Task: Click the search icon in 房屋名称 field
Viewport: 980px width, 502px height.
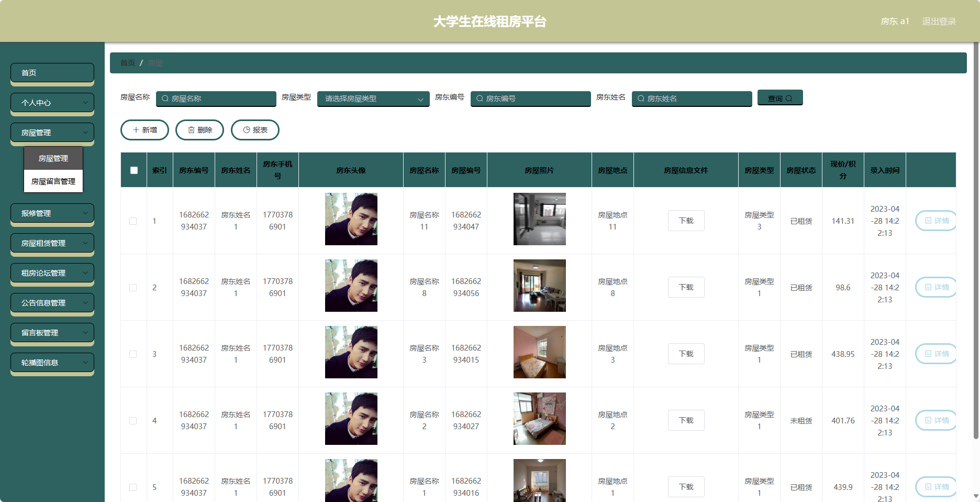Action: click(165, 99)
